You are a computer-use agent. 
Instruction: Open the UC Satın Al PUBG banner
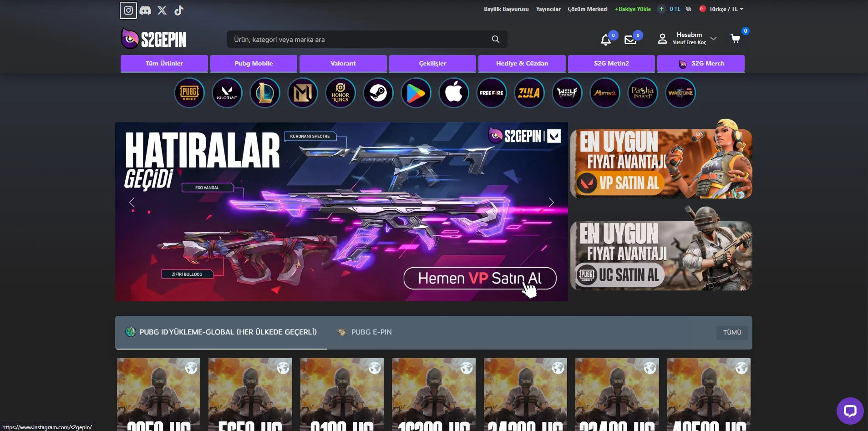(660, 256)
